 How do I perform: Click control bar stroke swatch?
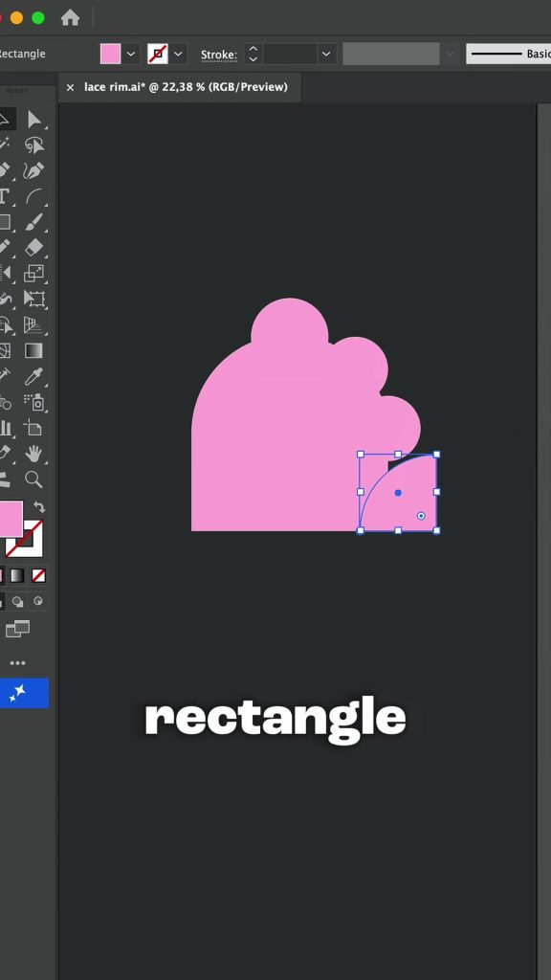pyautogui.click(x=158, y=54)
